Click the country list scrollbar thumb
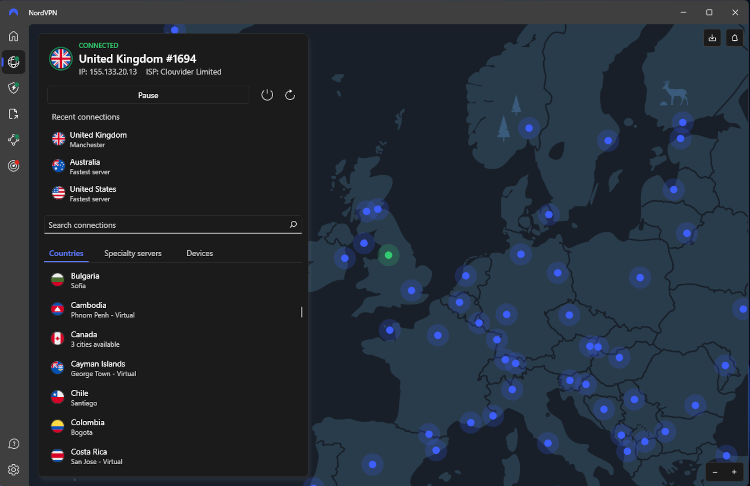 click(x=301, y=312)
